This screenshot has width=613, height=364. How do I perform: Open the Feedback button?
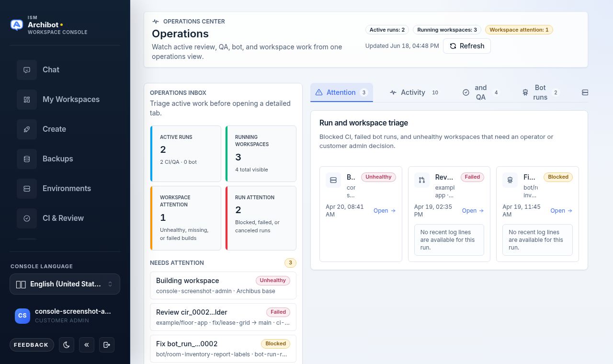pos(32,345)
